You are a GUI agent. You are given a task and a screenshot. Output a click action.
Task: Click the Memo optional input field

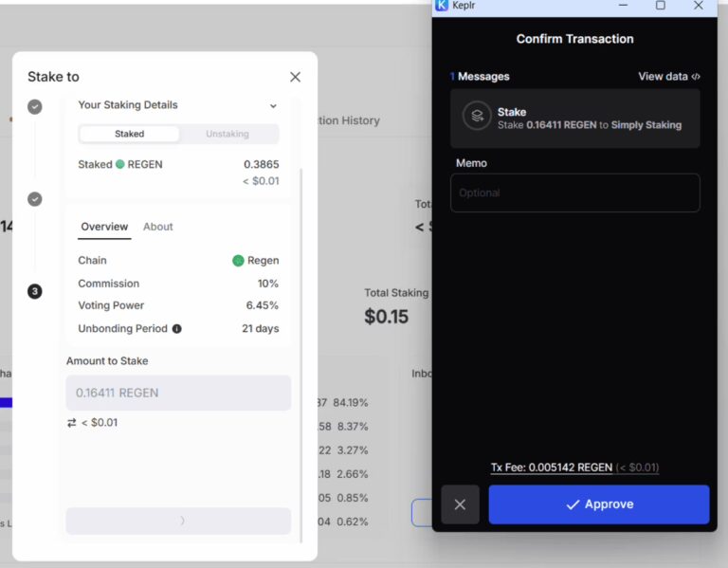point(574,192)
